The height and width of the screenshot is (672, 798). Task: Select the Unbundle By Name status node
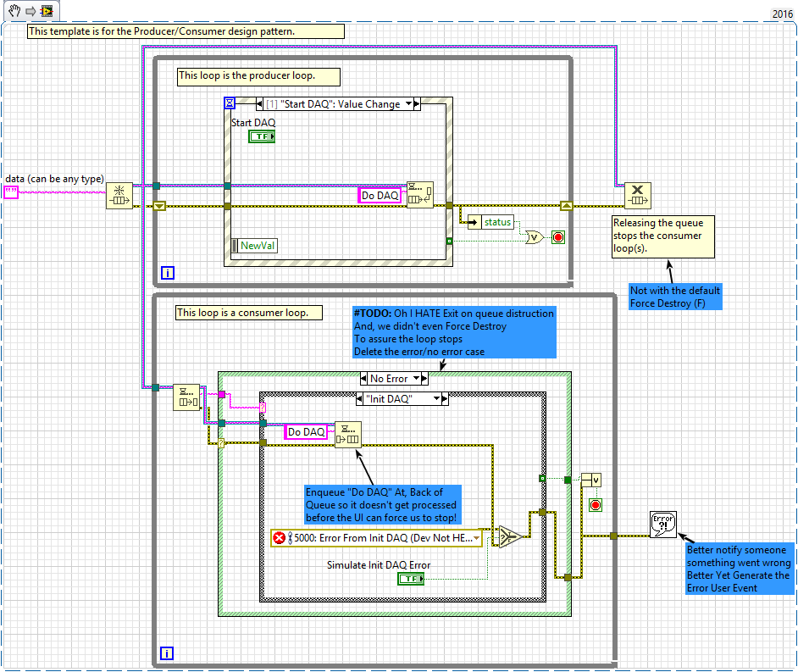pos(491,222)
